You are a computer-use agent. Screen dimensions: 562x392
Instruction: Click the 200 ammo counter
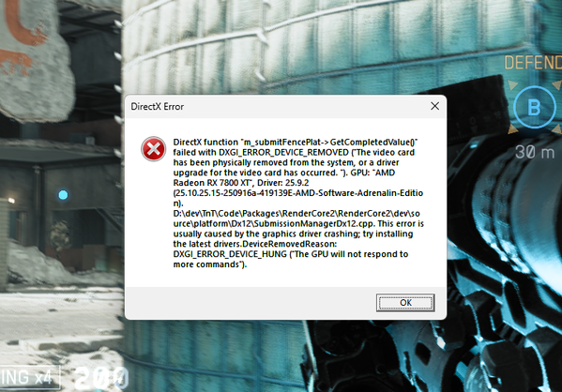pyautogui.click(x=101, y=378)
